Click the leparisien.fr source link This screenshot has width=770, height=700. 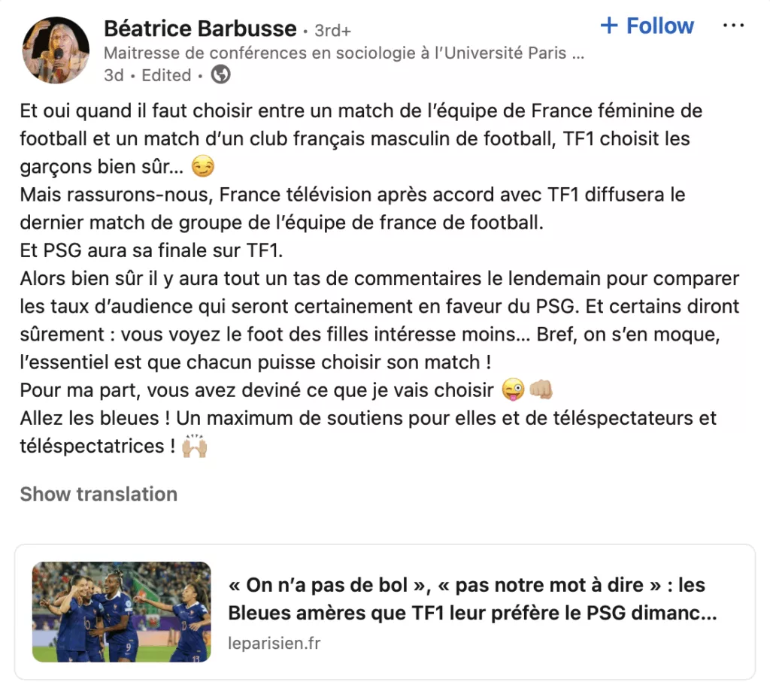point(274,643)
